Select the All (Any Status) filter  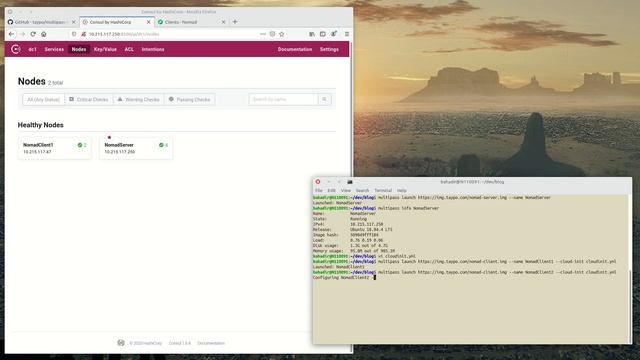tap(43, 100)
